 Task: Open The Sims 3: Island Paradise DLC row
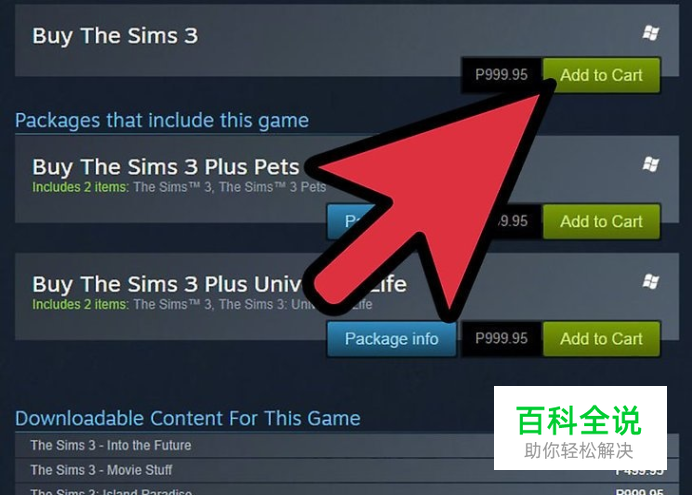[346, 490]
